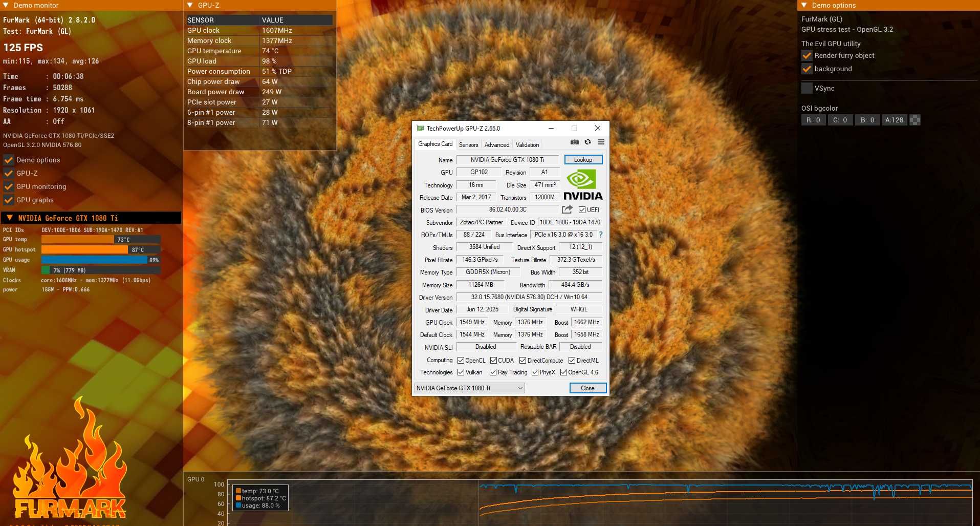The image size is (980, 526).
Task: Toggle the DirectCompute checkbox
Action: click(522, 361)
